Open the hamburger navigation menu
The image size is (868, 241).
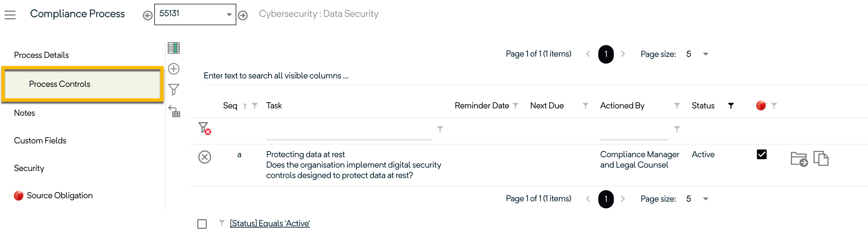pyautogui.click(x=10, y=15)
